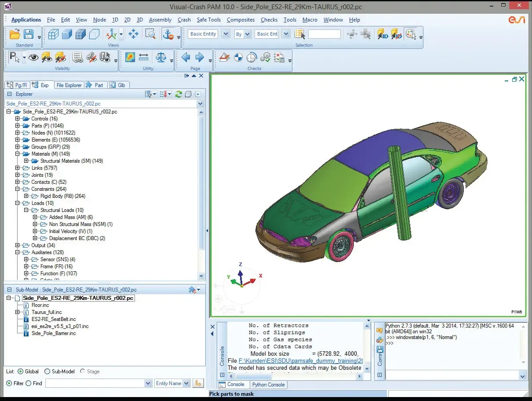Select the Sub-Model list radio button
This screenshot has width=532, height=401.
[x=47, y=372]
